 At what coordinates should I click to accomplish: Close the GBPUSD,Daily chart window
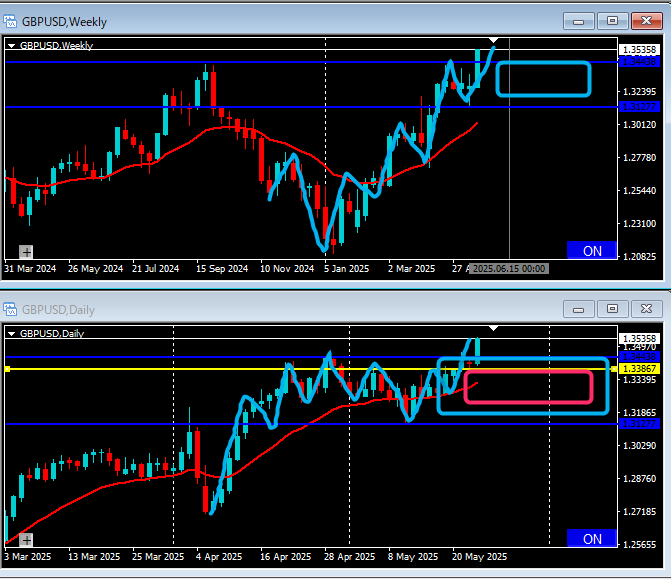coord(646,309)
